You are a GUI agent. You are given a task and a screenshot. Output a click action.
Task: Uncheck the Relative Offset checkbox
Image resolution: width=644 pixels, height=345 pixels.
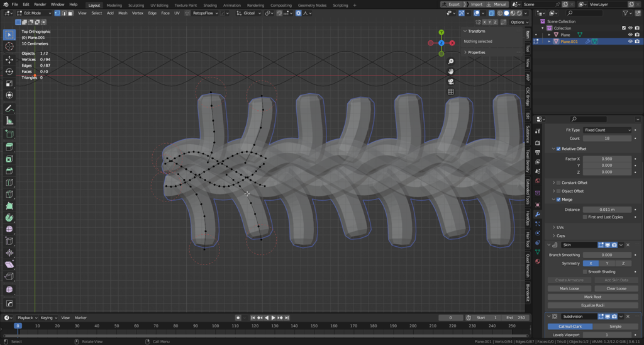click(x=558, y=149)
